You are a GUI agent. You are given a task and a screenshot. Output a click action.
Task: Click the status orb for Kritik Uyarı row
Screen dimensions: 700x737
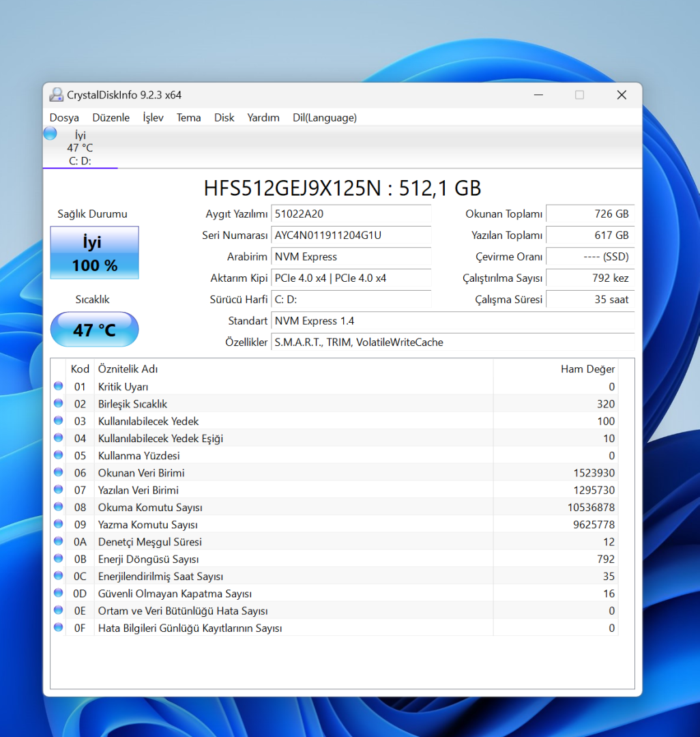(x=58, y=386)
